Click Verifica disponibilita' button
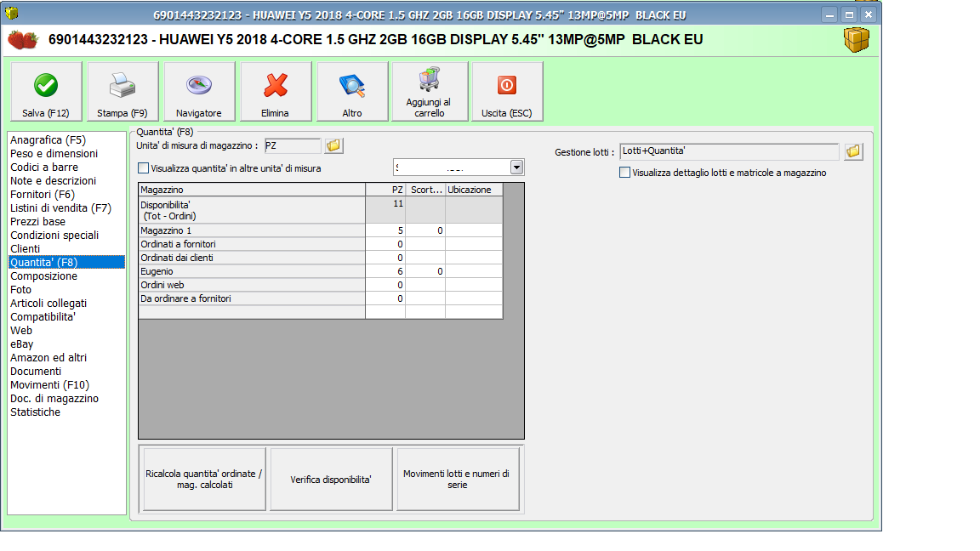 tap(331, 480)
